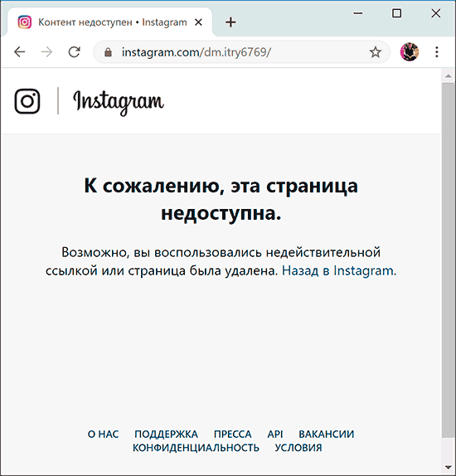Screen dimensions: 456x476
Task: Open Chrome three-dot menu
Action: (437, 52)
